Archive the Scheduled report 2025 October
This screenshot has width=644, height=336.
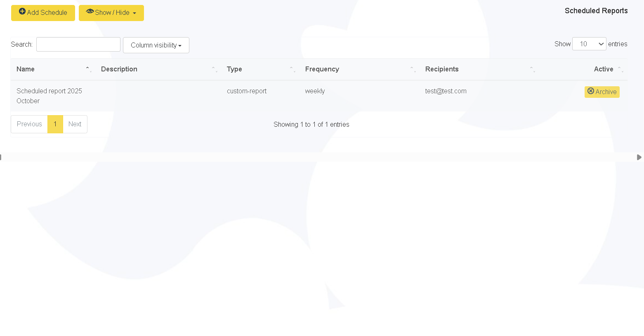pyautogui.click(x=602, y=92)
